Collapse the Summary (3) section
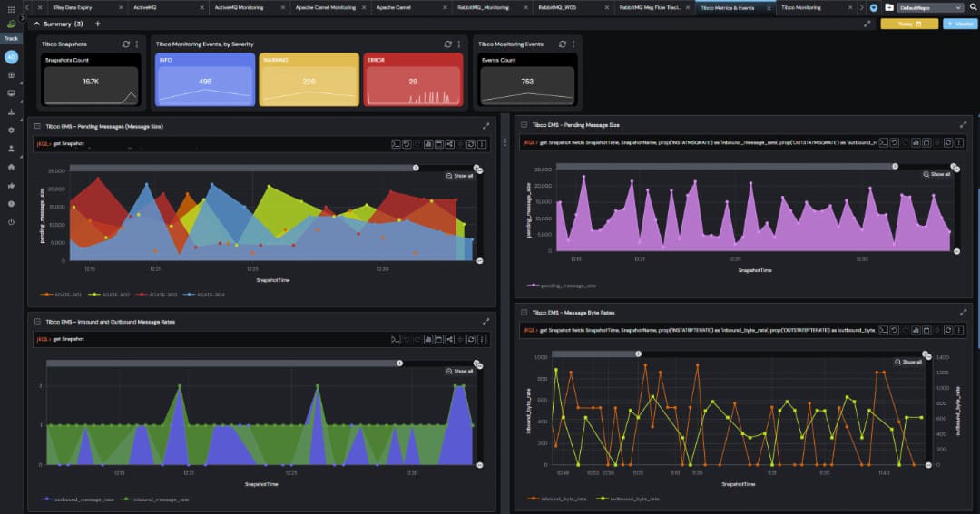The image size is (980, 514). 37,24
